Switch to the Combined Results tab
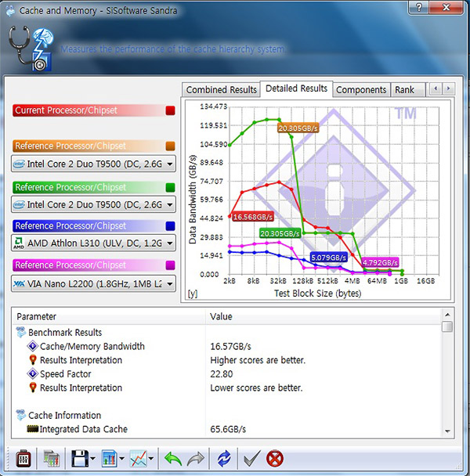The height and width of the screenshot is (476, 470). tap(221, 90)
